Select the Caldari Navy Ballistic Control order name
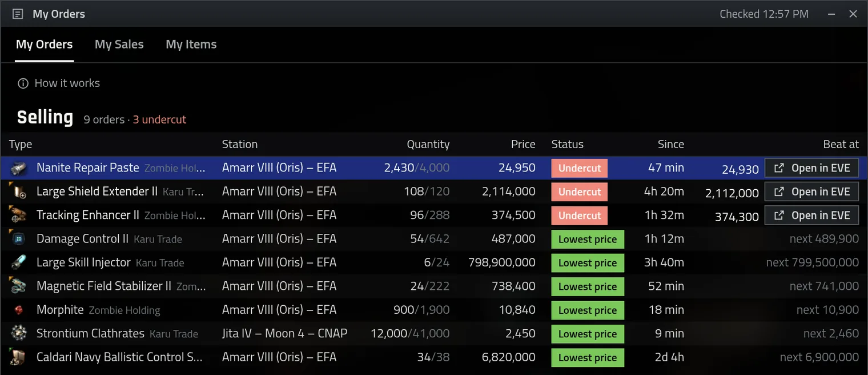The height and width of the screenshot is (375, 868). tap(119, 357)
